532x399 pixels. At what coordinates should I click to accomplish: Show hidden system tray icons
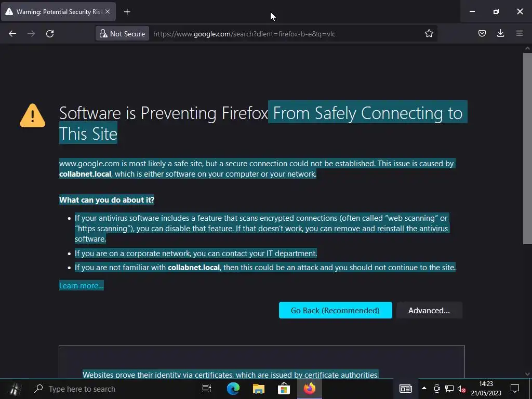(424, 389)
